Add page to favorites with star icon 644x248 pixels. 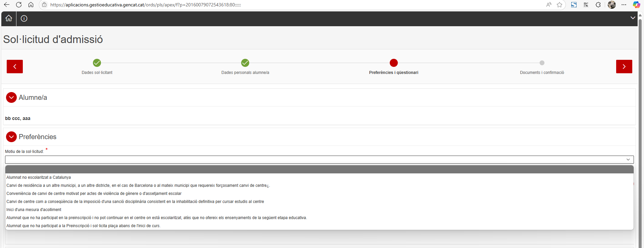point(559,5)
